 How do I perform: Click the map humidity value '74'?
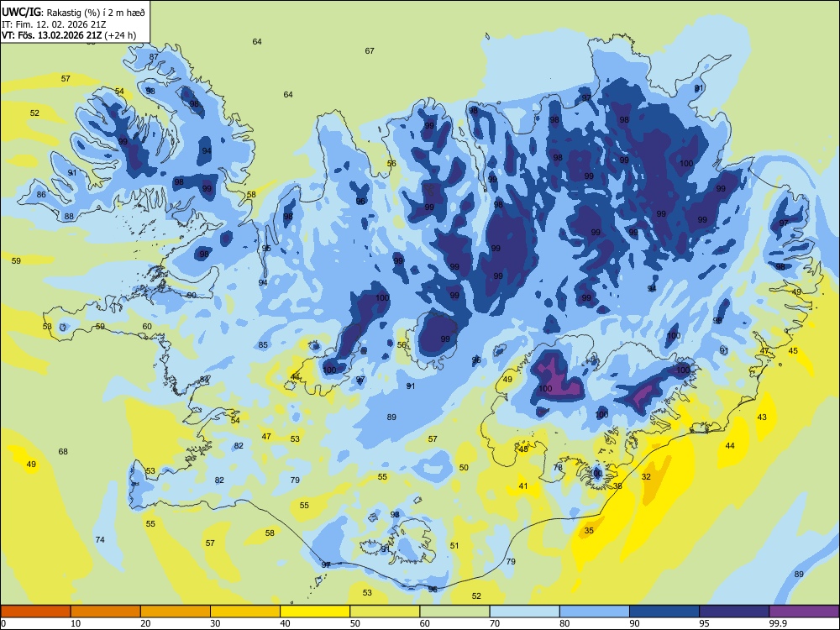tap(100, 539)
